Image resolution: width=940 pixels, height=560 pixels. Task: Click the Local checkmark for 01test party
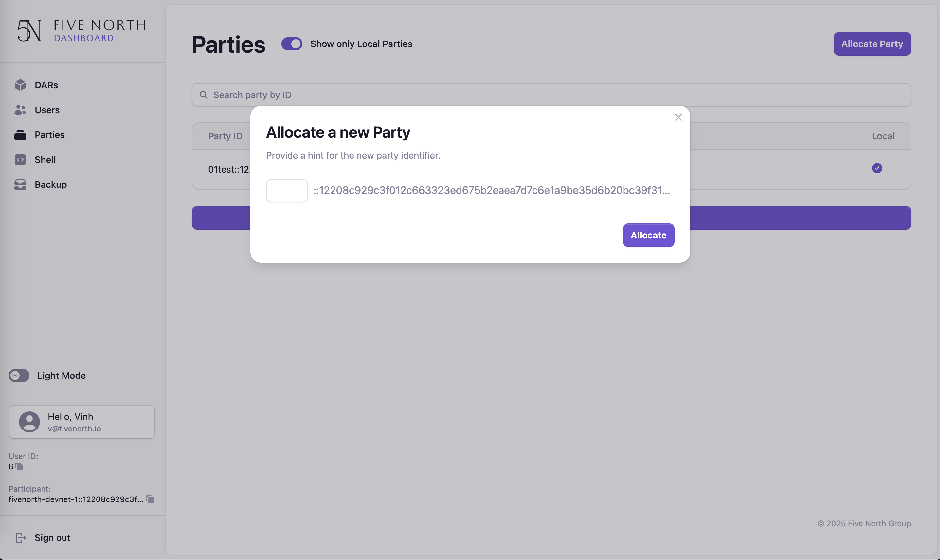click(877, 168)
